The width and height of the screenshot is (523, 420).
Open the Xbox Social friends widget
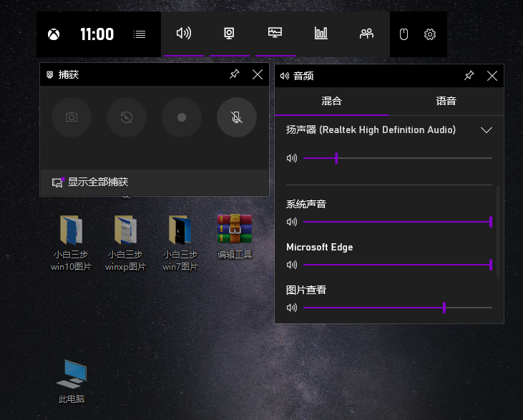[366, 34]
